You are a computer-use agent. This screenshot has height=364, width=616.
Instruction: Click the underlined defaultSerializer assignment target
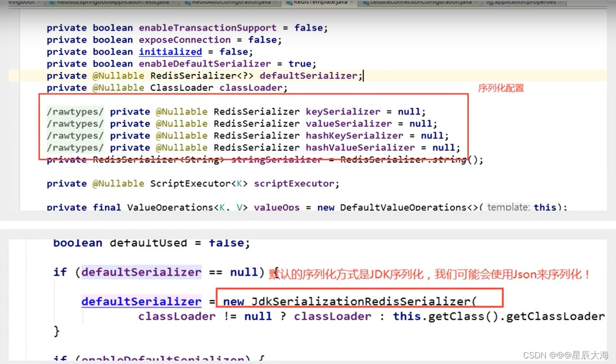tap(141, 302)
